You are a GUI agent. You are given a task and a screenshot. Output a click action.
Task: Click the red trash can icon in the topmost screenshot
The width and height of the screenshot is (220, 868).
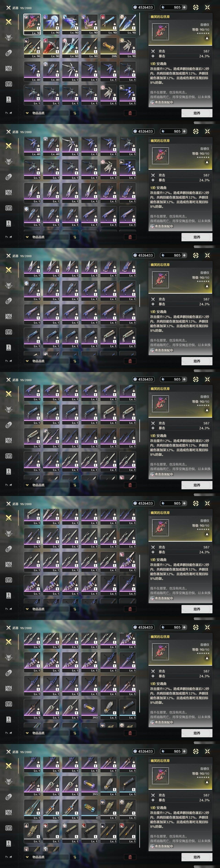pyautogui.click(x=130, y=113)
